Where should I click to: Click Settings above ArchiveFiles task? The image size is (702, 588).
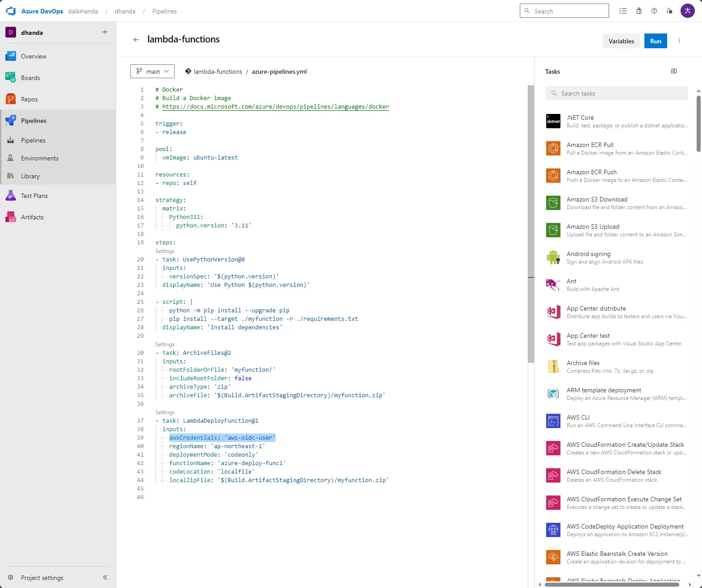point(165,344)
